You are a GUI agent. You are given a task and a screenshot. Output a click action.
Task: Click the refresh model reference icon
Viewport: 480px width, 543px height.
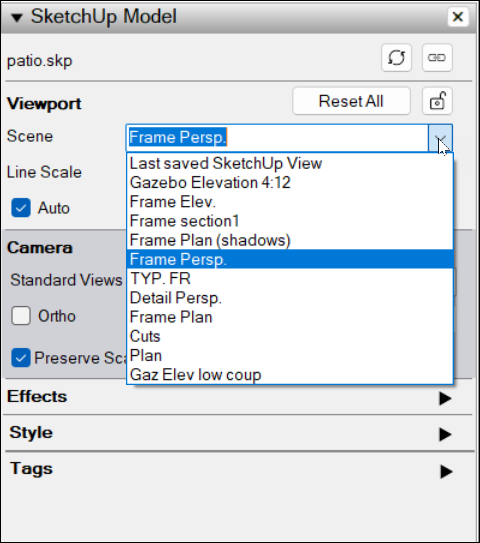(397, 57)
